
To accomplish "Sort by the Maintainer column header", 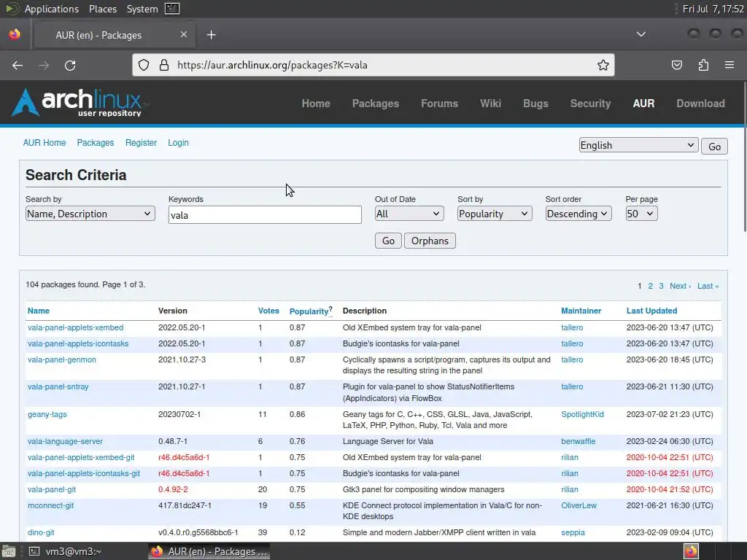I will pos(581,311).
